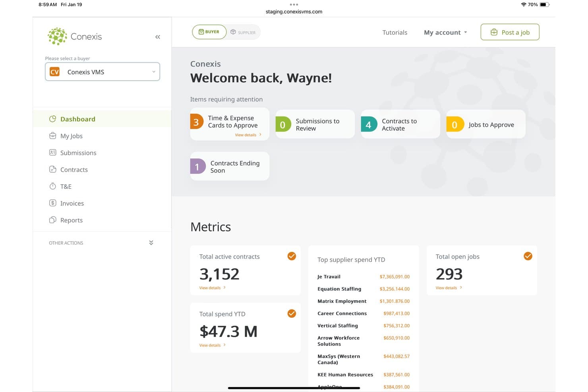Click the purple 1 badge for Contracts Ending Soon
The width and height of the screenshot is (588, 392).
click(197, 166)
